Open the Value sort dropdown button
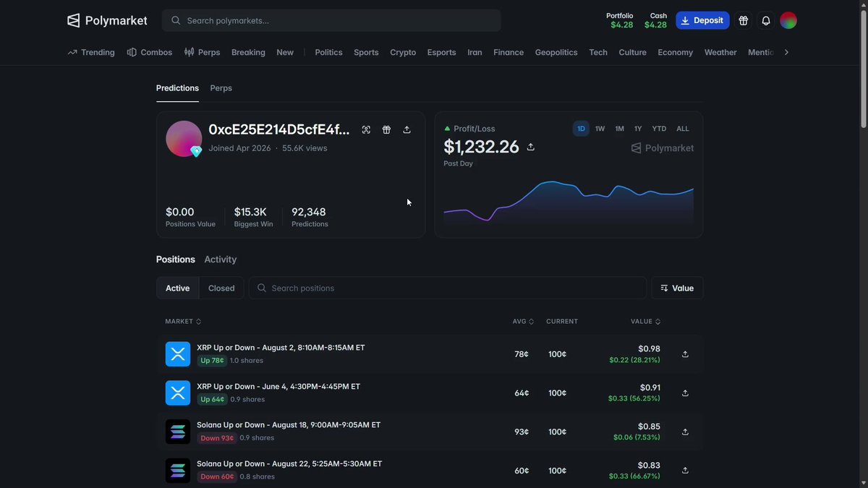 tap(677, 288)
